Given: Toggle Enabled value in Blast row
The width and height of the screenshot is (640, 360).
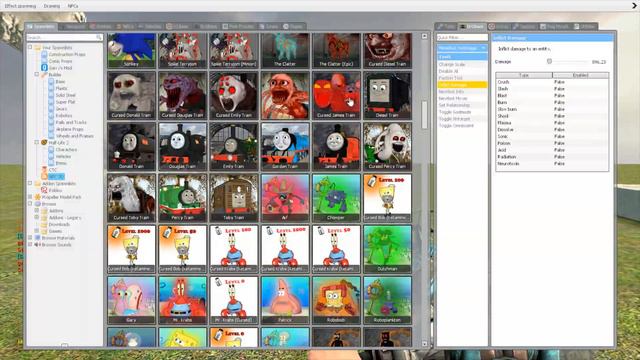Looking at the screenshot, I should click(x=559, y=96).
